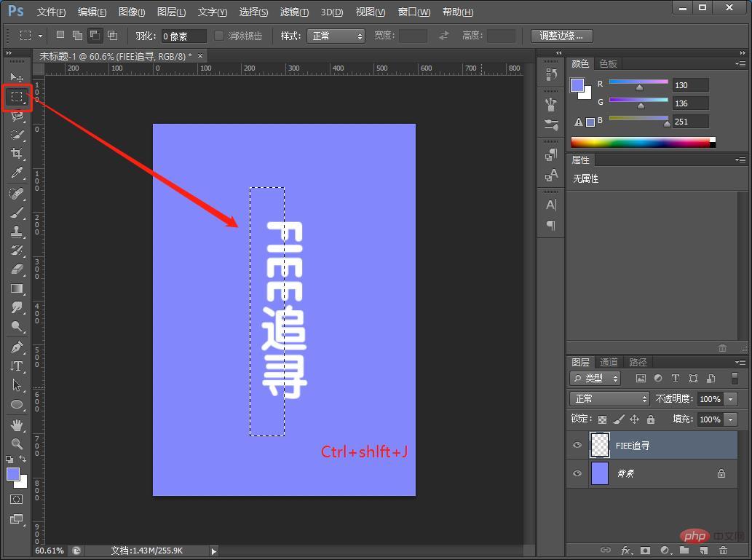
Task: Select the Ellipse shape tool
Action: coord(17,404)
